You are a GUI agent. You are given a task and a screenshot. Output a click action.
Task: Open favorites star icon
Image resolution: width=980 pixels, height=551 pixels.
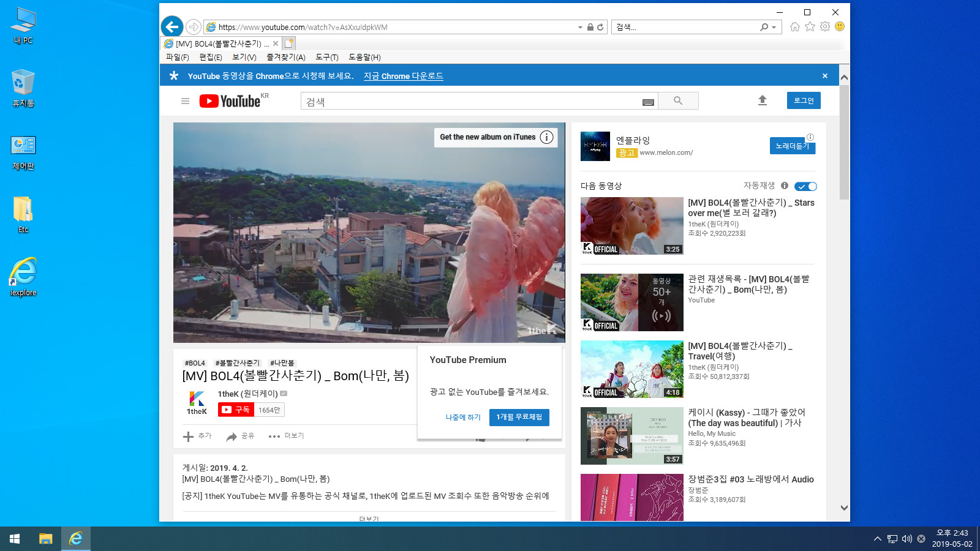click(x=810, y=26)
